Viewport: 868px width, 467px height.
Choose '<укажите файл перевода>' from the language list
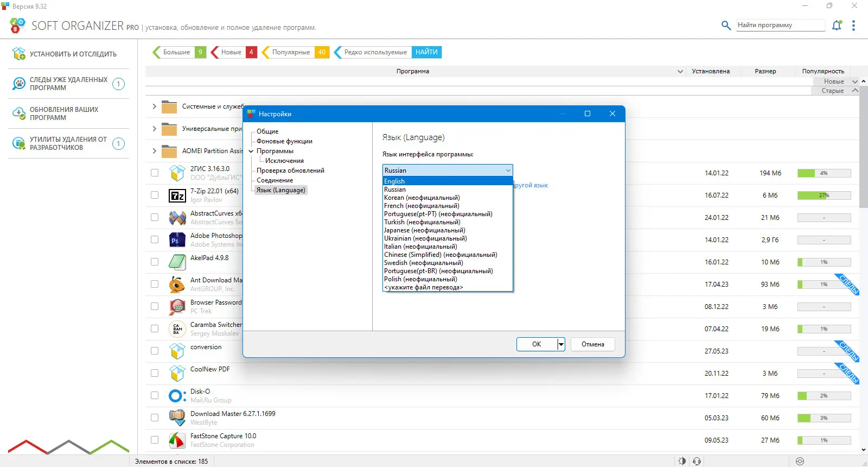448,287
